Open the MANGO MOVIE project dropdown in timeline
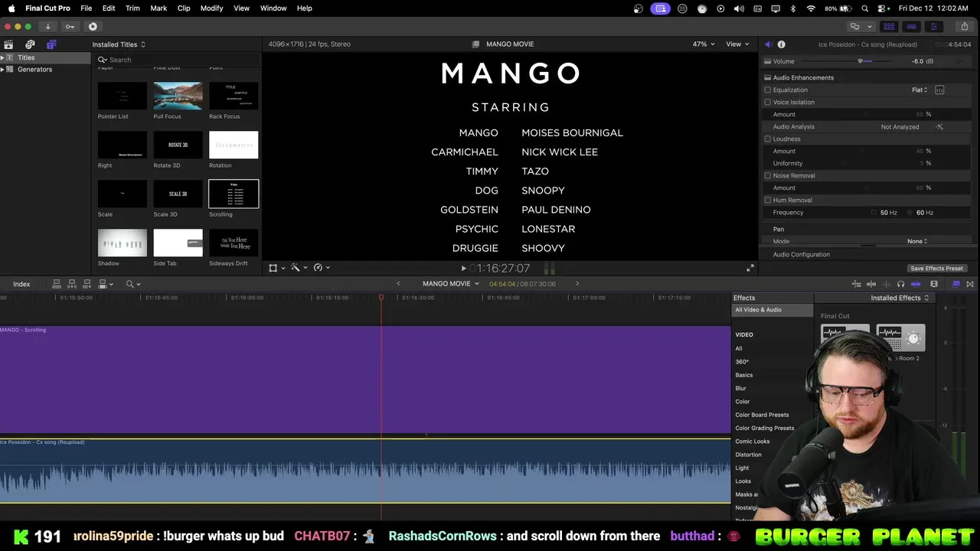 pos(451,284)
